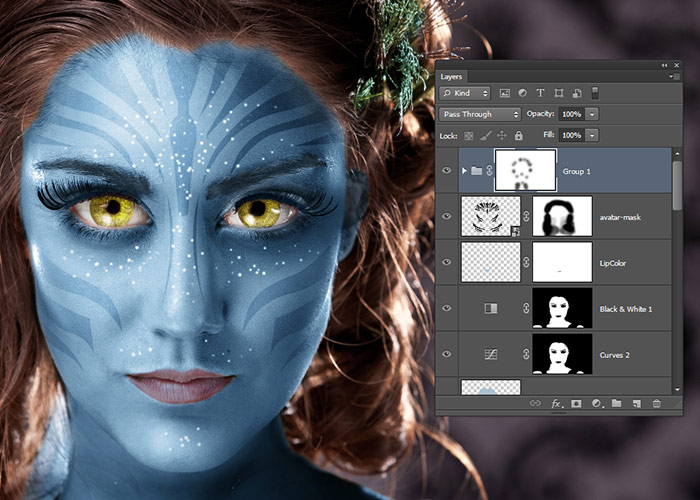Expand the Group 1 folder
The image size is (700, 500).
coord(463,171)
